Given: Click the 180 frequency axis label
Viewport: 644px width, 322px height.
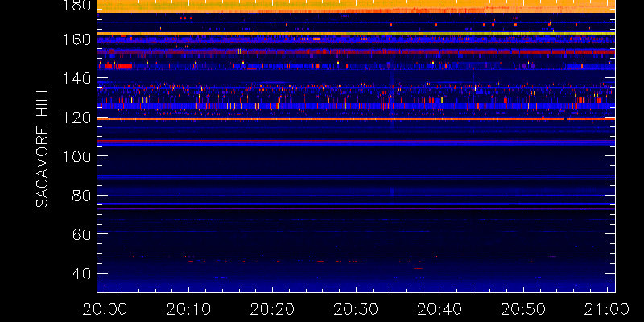Looking at the screenshot, I should click(76, 5).
